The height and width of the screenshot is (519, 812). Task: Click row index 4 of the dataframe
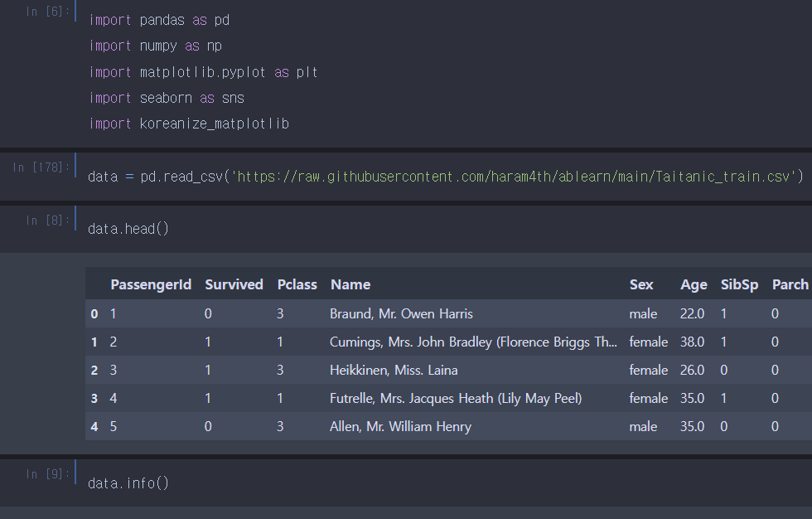94,426
